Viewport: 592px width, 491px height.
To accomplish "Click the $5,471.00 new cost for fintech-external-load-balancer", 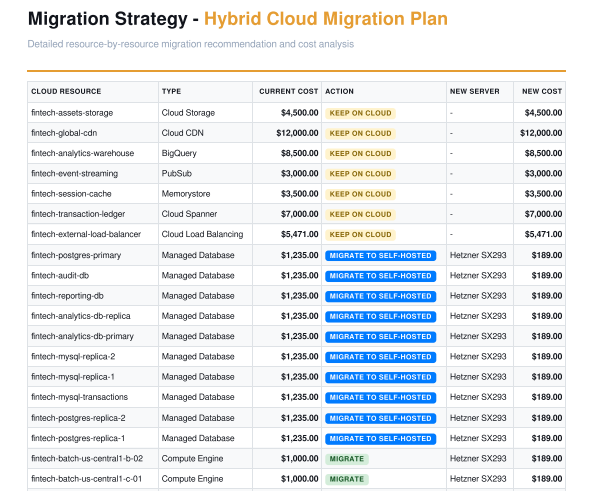I will (x=543, y=234).
